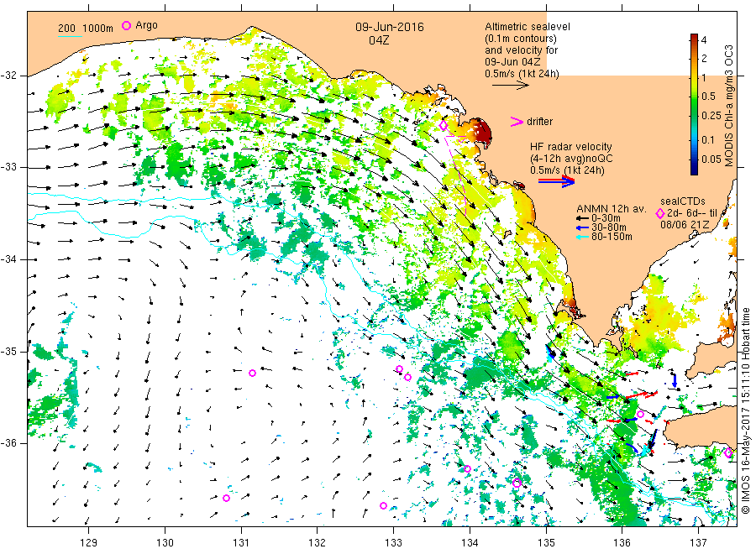Image resolution: width=756 pixels, height=554 pixels.
Task: Click the latitude axis label -36
Action: point(8,443)
